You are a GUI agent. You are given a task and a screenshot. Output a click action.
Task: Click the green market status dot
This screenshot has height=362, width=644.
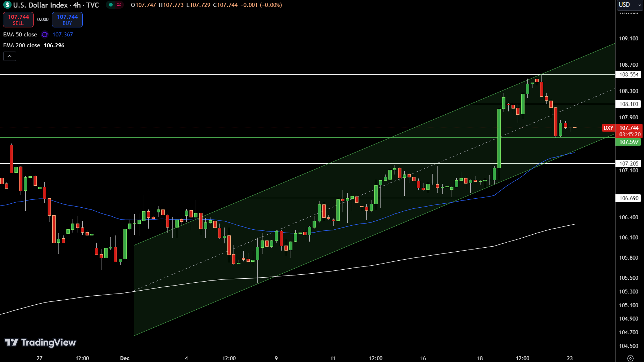pos(111,5)
